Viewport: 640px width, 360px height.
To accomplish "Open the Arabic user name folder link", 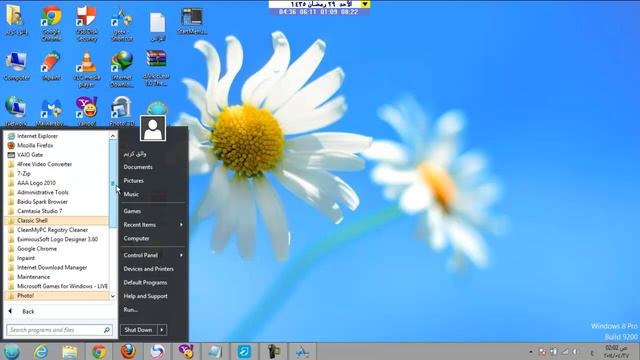I will point(135,153).
